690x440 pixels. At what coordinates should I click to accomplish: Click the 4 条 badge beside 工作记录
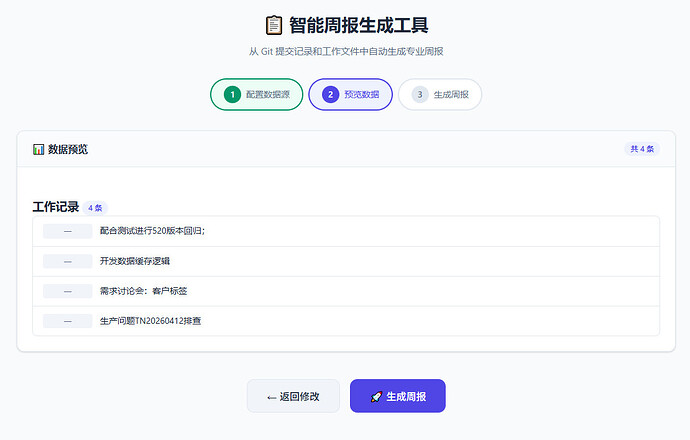(x=96, y=208)
